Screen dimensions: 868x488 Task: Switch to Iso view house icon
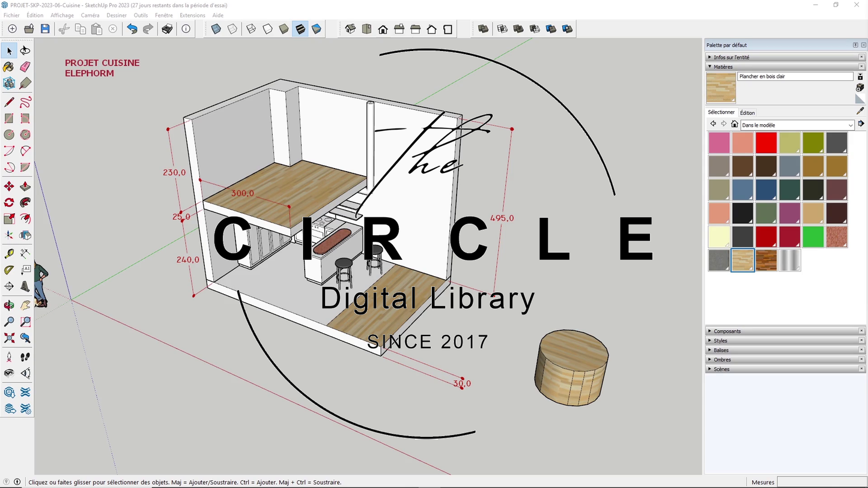(x=350, y=29)
